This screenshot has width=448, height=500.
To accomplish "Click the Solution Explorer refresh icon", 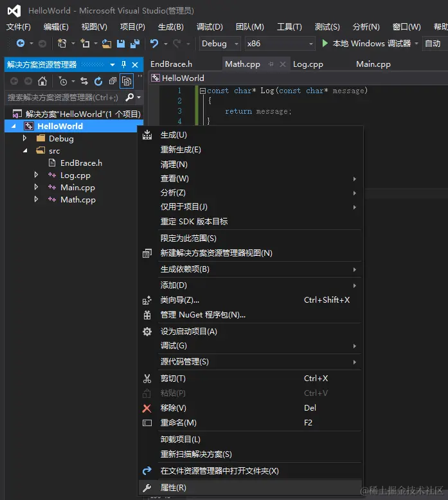I will 98,82.
